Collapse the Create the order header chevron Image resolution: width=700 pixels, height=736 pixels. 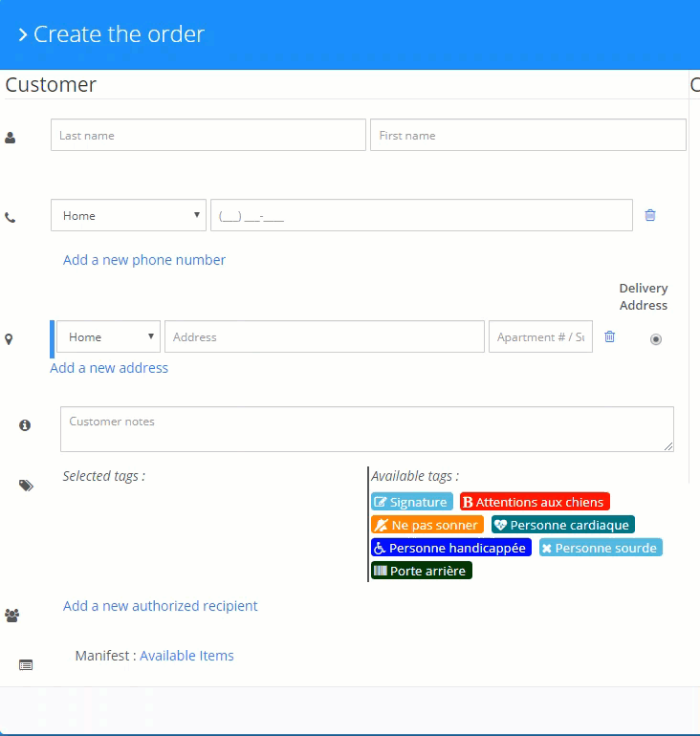click(23, 34)
